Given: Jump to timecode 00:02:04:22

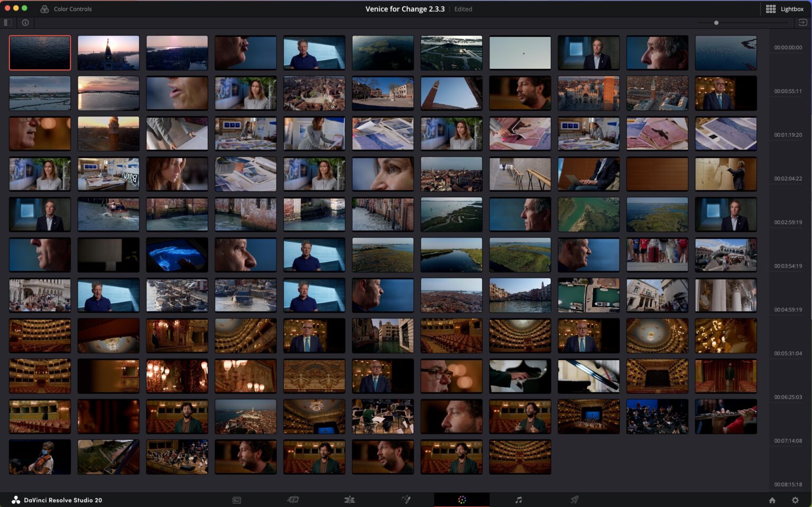Looking at the screenshot, I should point(788,179).
